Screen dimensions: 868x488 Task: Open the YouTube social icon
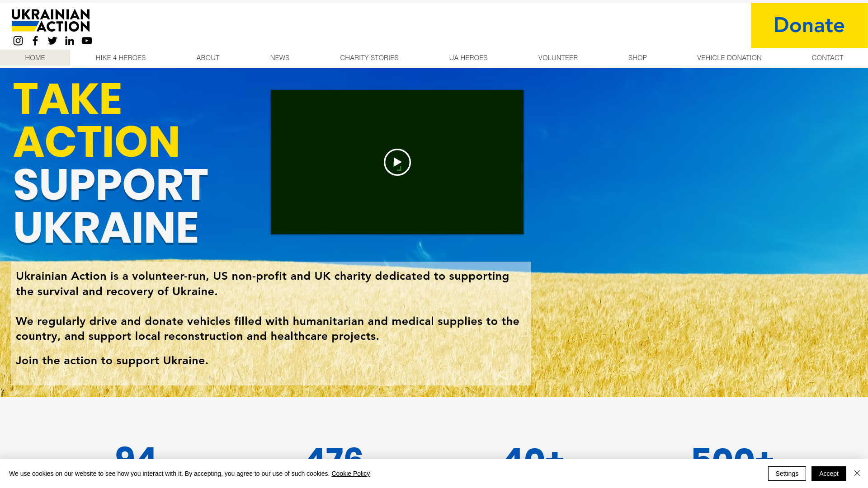[x=87, y=41]
